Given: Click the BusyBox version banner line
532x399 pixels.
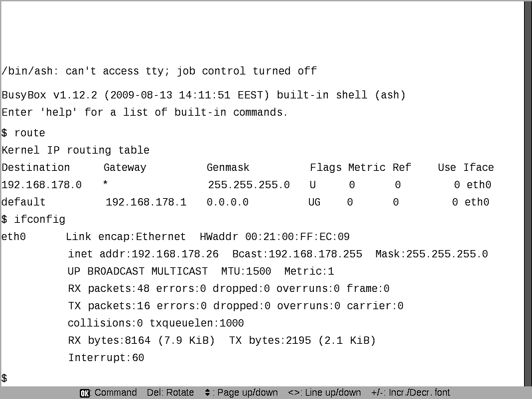Looking at the screenshot, I should coord(203,95).
